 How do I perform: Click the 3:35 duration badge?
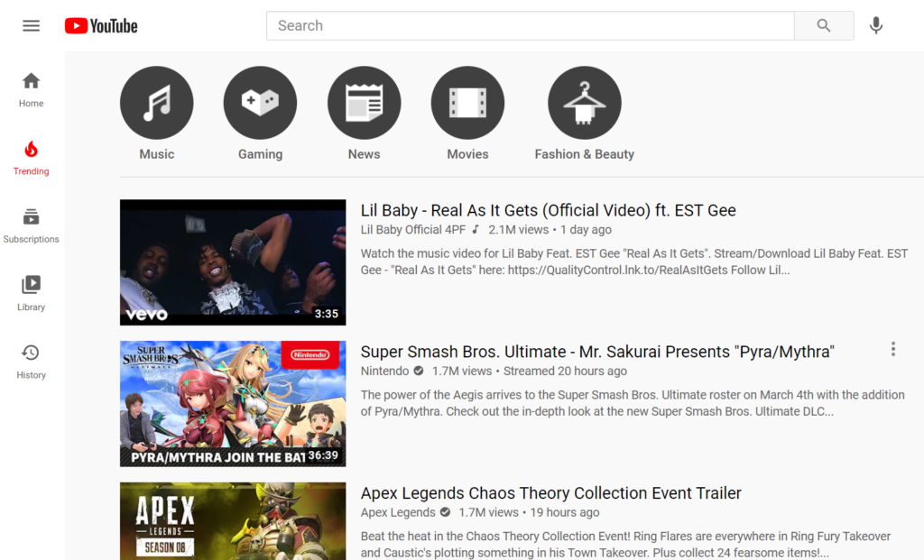[x=327, y=314]
